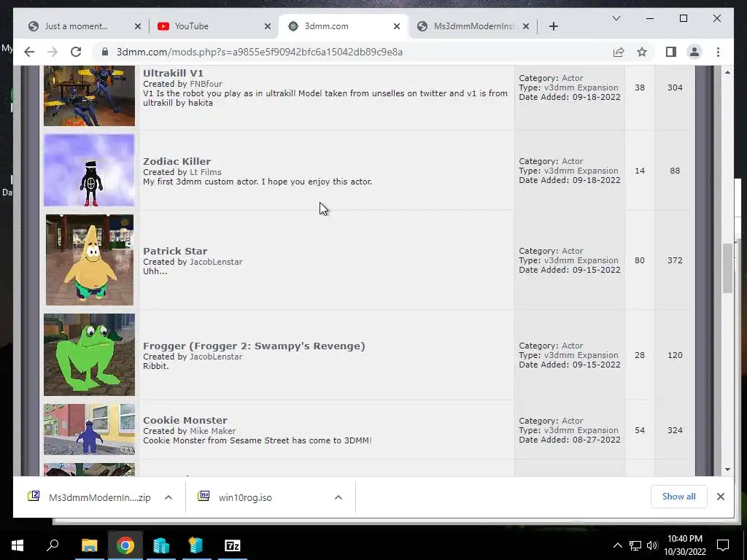The width and height of the screenshot is (747, 560).
Task: Open the Chrome side panel icon
Action: coord(671,52)
